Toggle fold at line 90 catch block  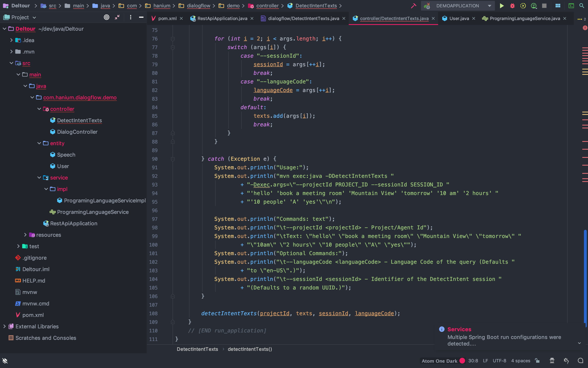(x=173, y=159)
